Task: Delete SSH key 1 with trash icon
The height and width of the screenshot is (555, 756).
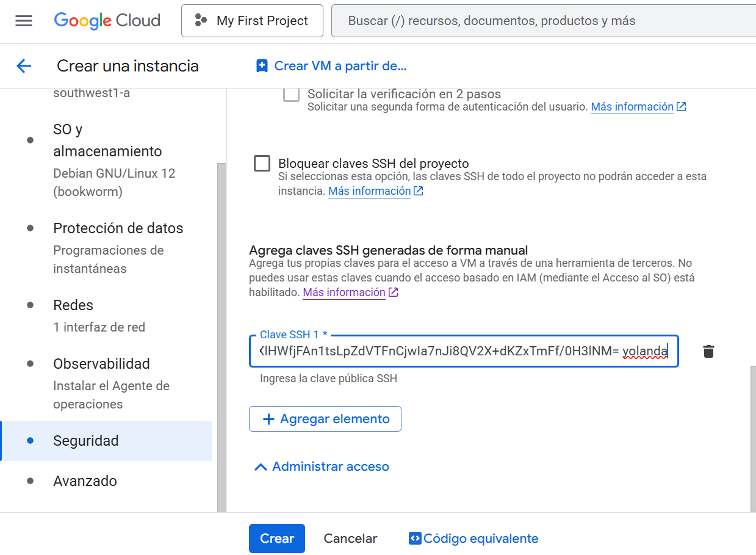Action: click(708, 352)
